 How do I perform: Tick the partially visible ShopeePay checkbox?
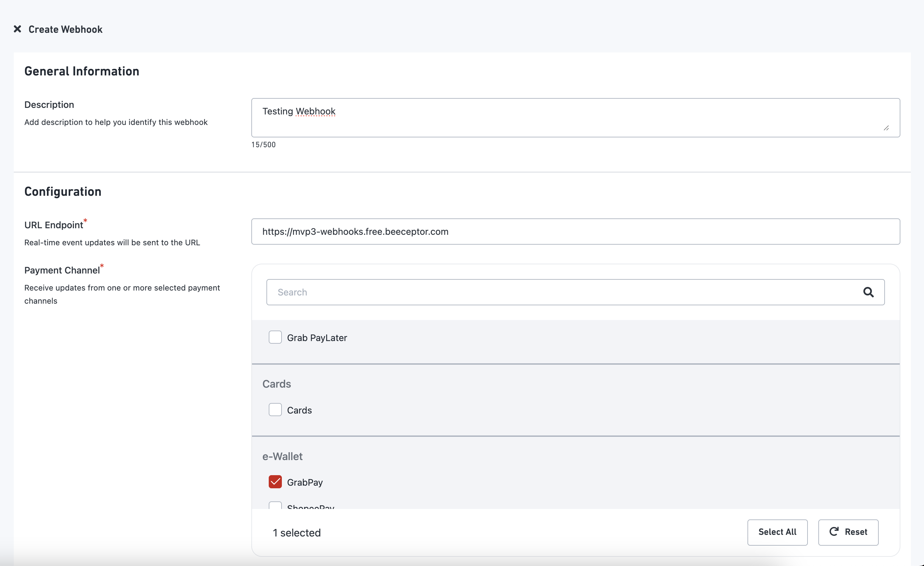[275, 505]
